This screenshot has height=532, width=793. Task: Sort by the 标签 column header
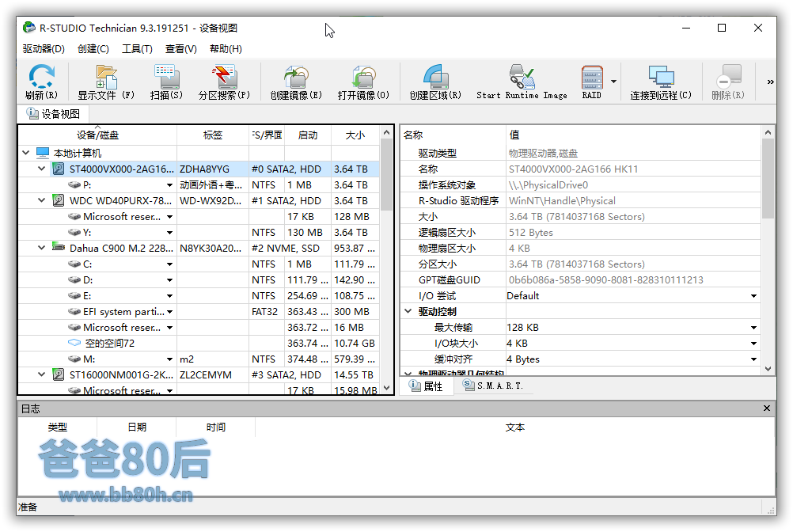tap(212, 135)
